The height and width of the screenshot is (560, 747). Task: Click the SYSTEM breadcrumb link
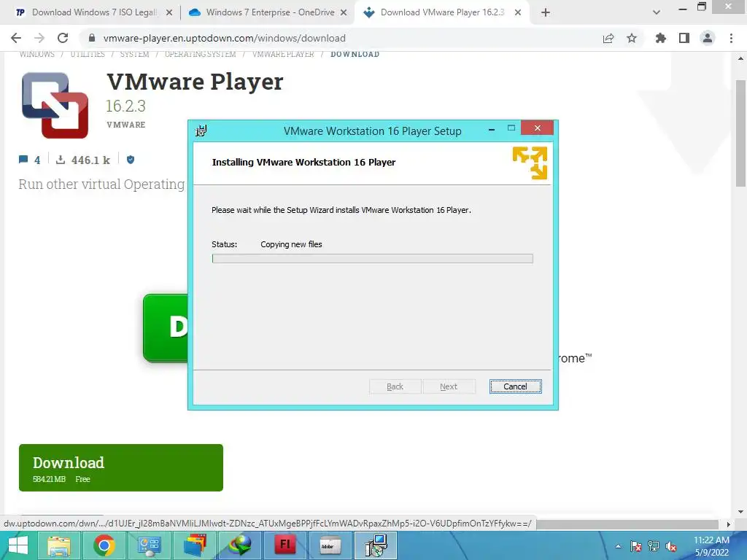[x=134, y=54]
